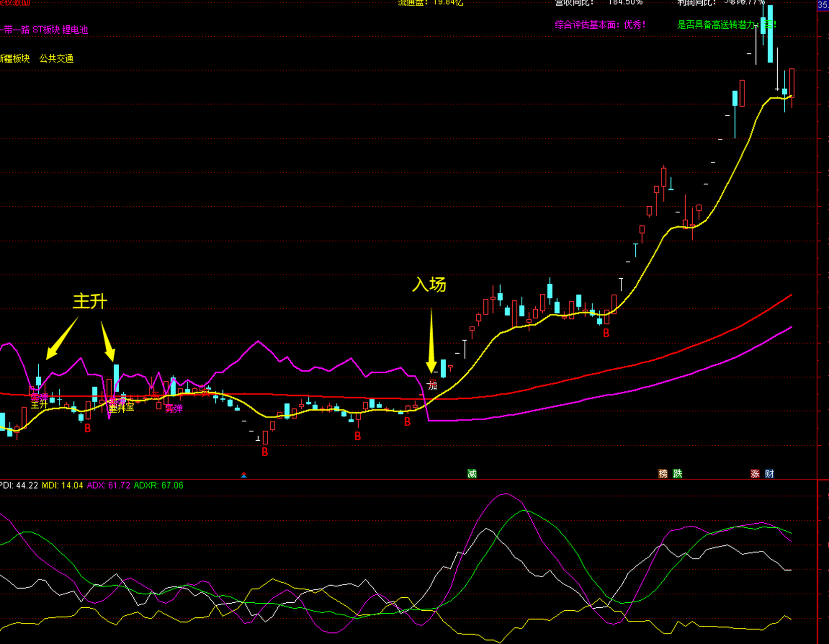Viewport: 829px width, 644px height.
Task: Click the 是否具备高送转潜力 text
Action: 716,25
